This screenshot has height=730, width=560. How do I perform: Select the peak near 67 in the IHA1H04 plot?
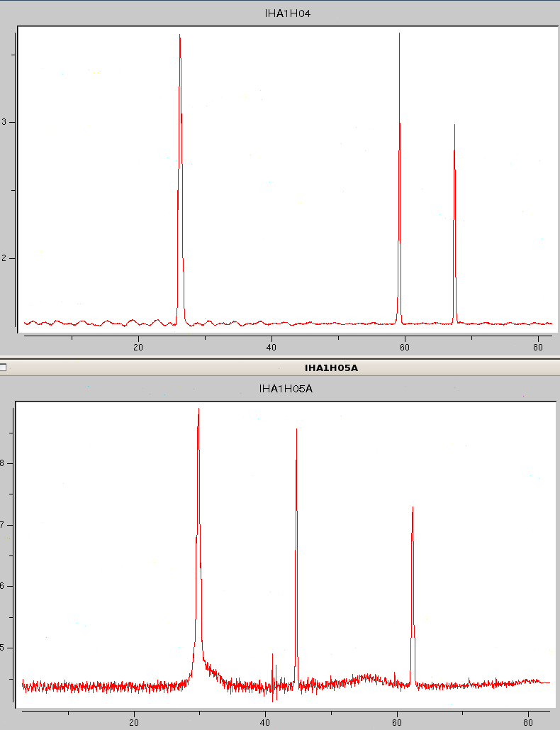pos(454,223)
